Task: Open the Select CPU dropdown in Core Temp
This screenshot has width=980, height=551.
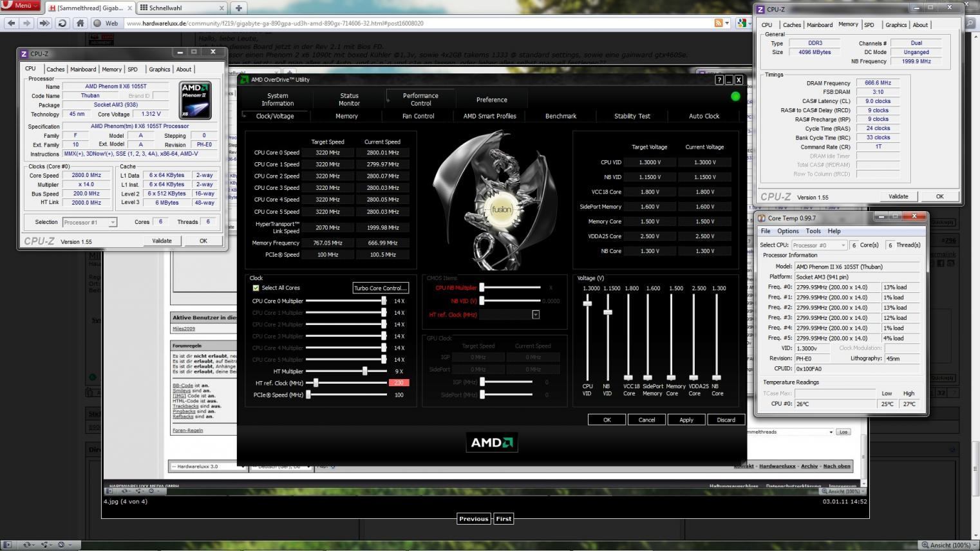Action: pyautogui.click(x=818, y=245)
